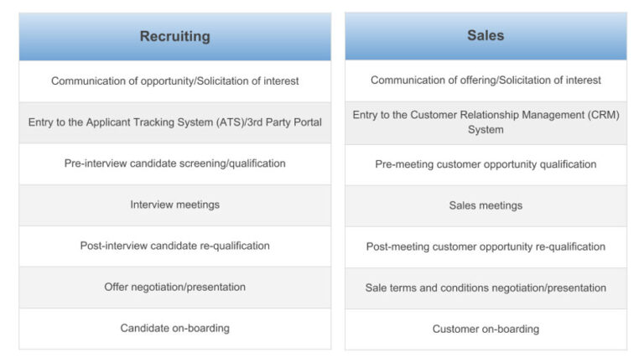644x363 pixels.
Task: Click the 'Offer negotiation/presentation' cell
Action: tap(174, 287)
